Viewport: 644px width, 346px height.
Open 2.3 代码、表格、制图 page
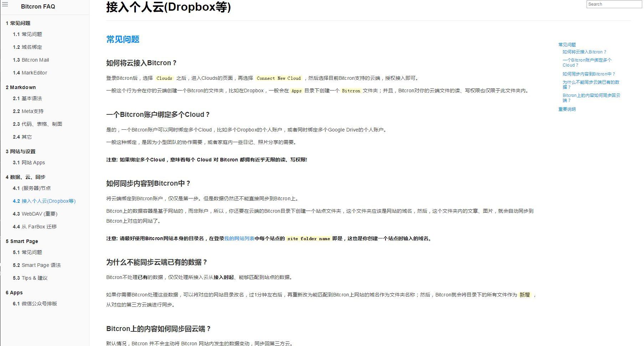[37, 124]
